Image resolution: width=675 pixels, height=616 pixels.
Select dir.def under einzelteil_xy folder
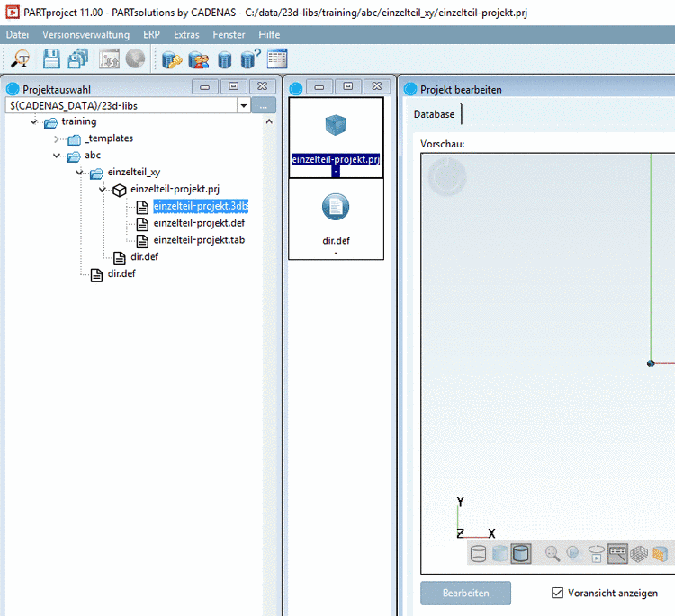coord(145,257)
